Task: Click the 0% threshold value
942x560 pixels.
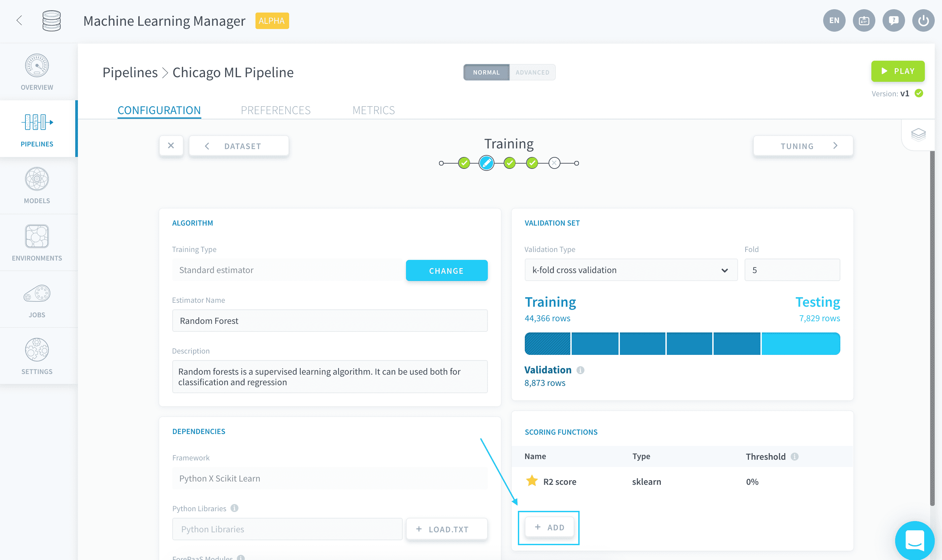Action: click(752, 482)
